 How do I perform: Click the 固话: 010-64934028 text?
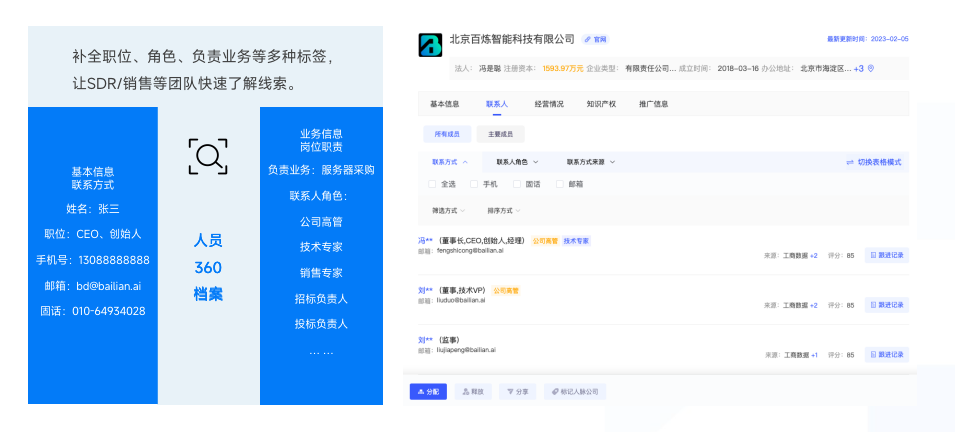click(x=93, y=311)
